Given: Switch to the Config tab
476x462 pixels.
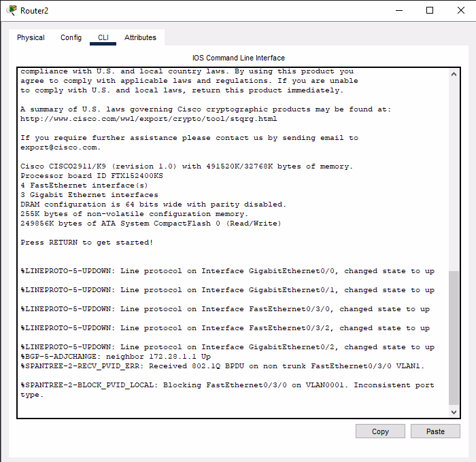Looking at the screenshot, I should (71, 37).
